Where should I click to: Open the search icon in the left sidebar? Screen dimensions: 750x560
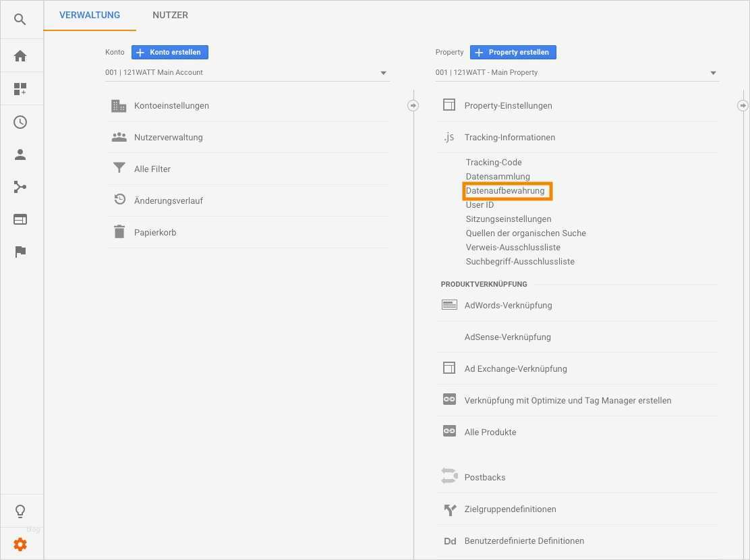tap(20, 19)
